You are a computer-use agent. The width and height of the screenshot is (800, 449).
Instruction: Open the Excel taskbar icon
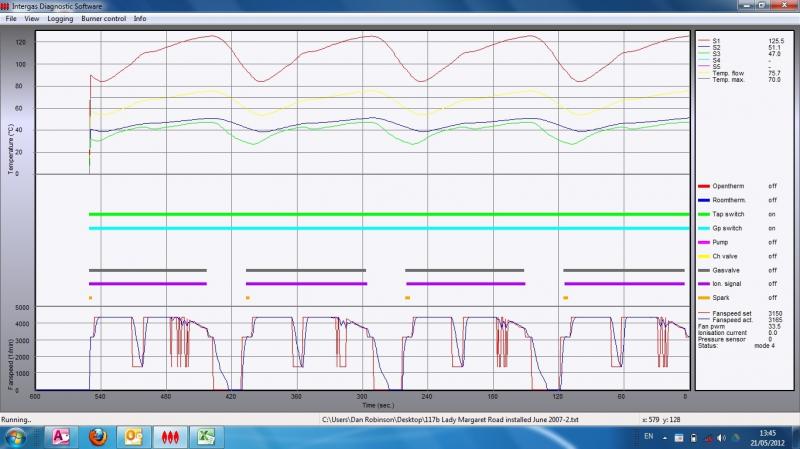(x=208, y=437)
